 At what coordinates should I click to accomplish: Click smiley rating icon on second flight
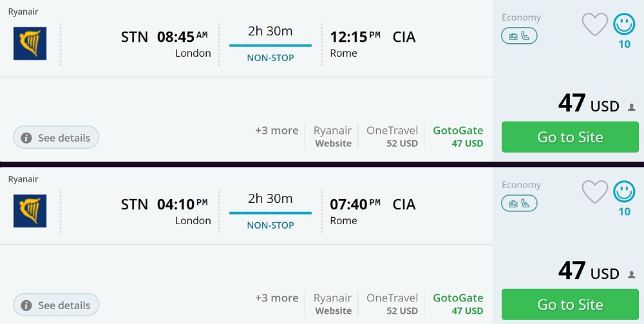point(624,191)
